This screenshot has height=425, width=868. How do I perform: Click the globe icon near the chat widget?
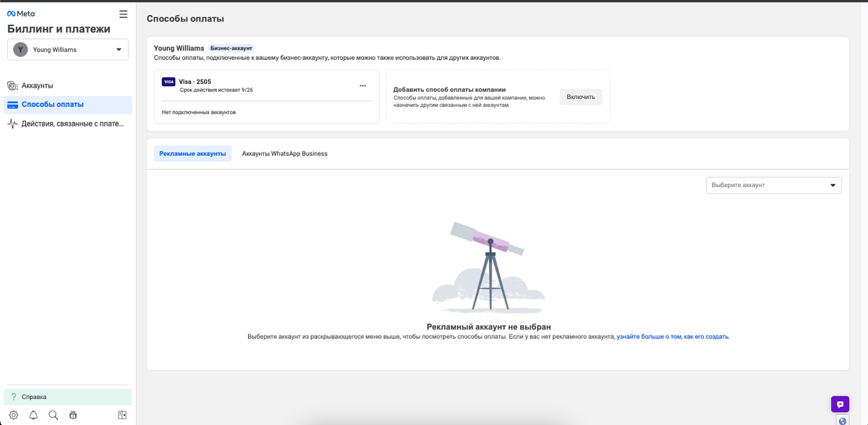(841, 420)
